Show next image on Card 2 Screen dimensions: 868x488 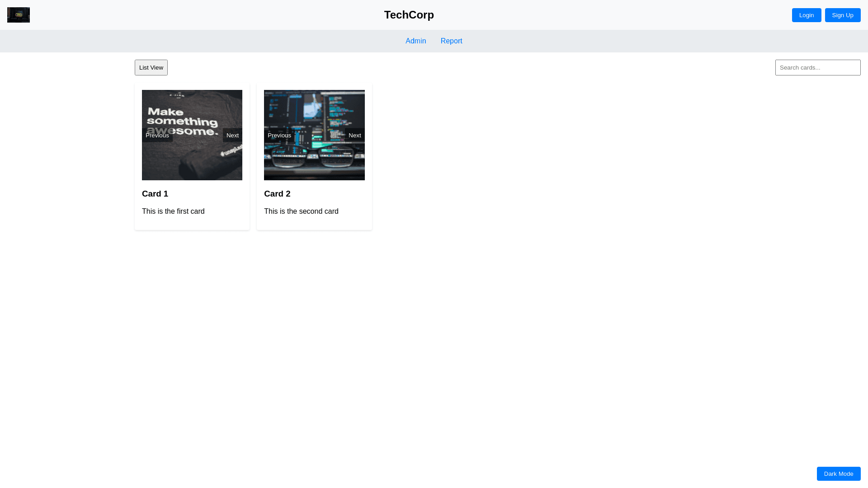[354, 135]
